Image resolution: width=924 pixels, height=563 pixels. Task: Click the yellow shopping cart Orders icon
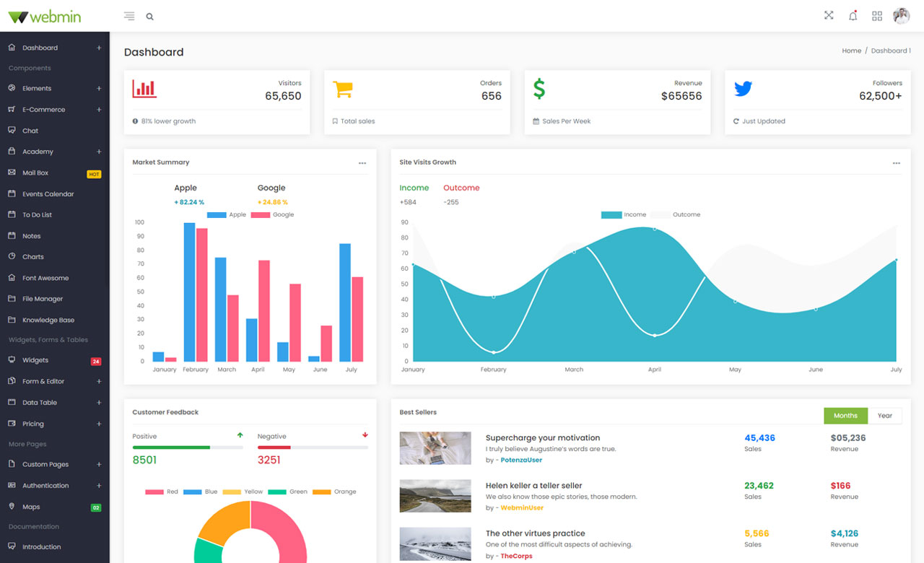pyautogui.click(x=343, y=89)
